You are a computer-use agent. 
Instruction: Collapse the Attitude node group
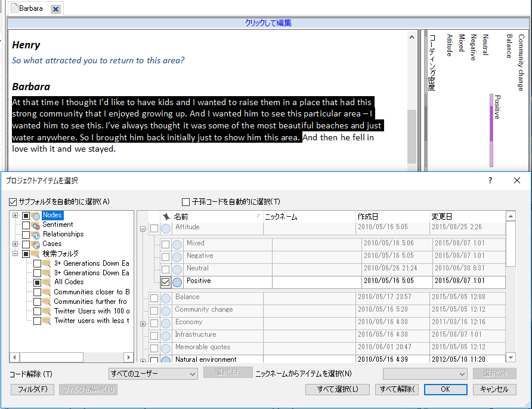143,228
